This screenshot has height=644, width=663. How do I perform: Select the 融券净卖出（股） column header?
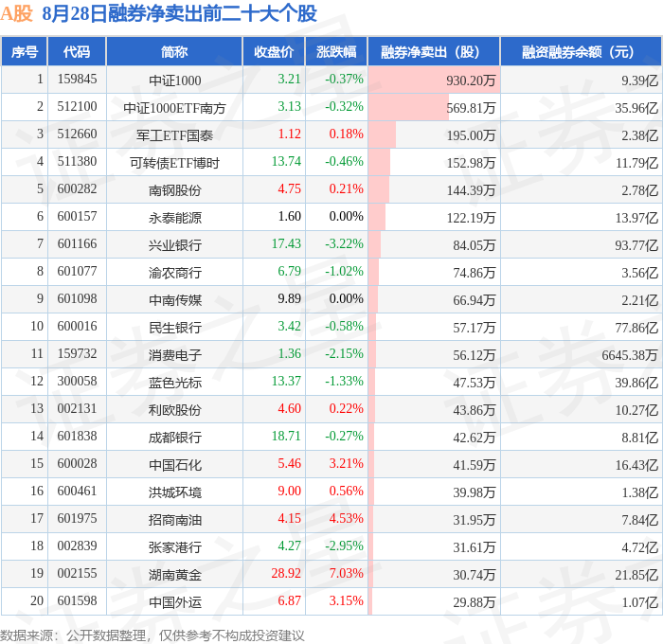[x=434, y=51]
